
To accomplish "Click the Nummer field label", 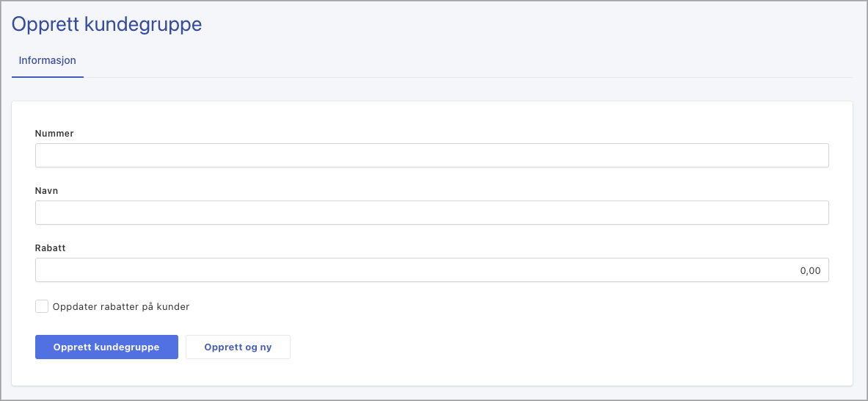I will [x=54, y=134].
